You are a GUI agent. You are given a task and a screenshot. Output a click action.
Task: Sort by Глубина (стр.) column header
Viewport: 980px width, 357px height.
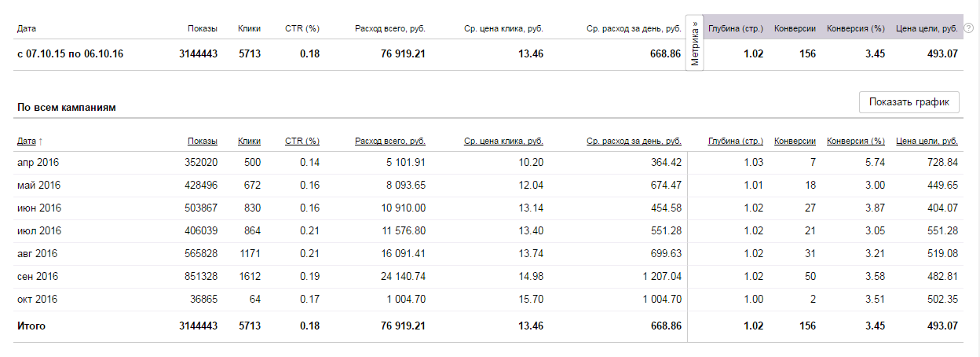pos(735,142)
